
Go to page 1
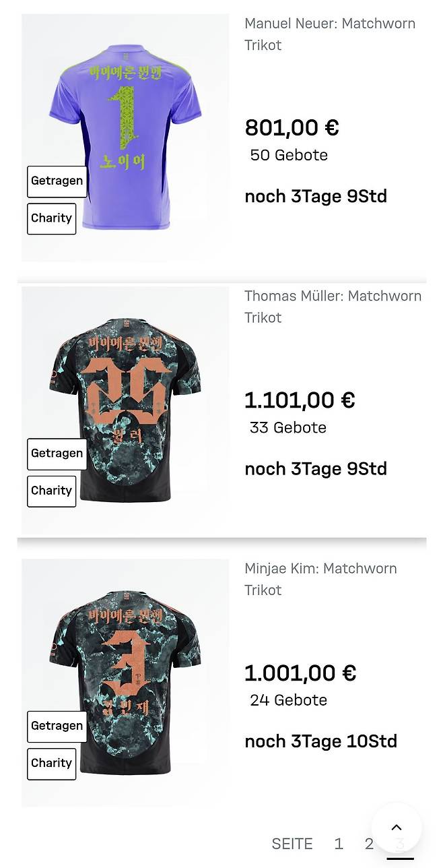tap(339, 844)
